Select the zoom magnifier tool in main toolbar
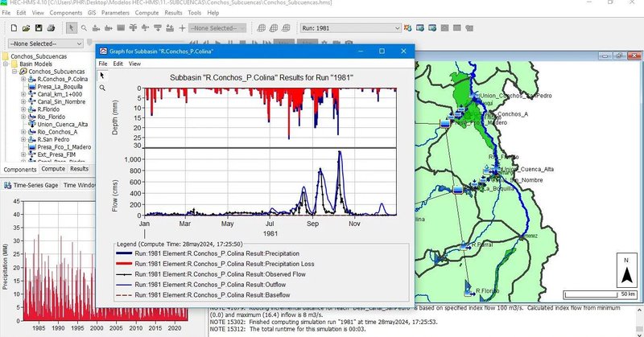644x337 pixels. [84, 28]
